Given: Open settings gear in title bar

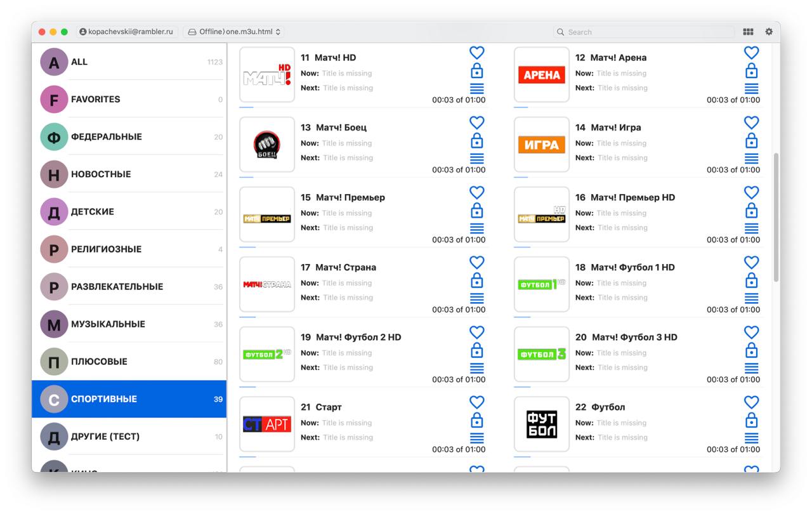Looking at the screenshot, I should [x=769, y=32].
